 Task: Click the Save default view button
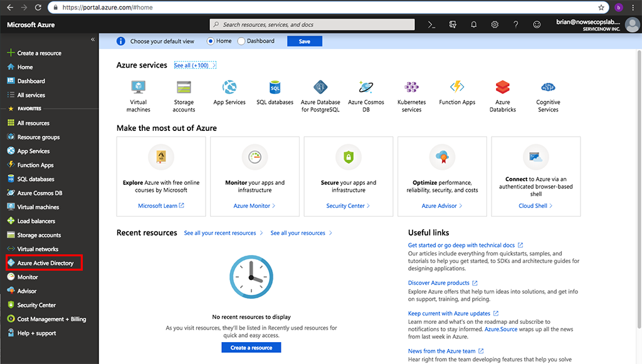point(305,41)
